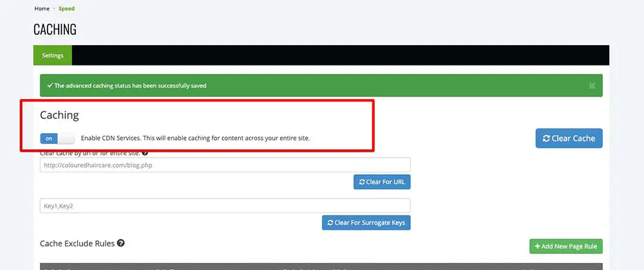This screenshot has height=270, width=644.
Task: Click the Clear For URL button
Action: (x=382, y=182)
